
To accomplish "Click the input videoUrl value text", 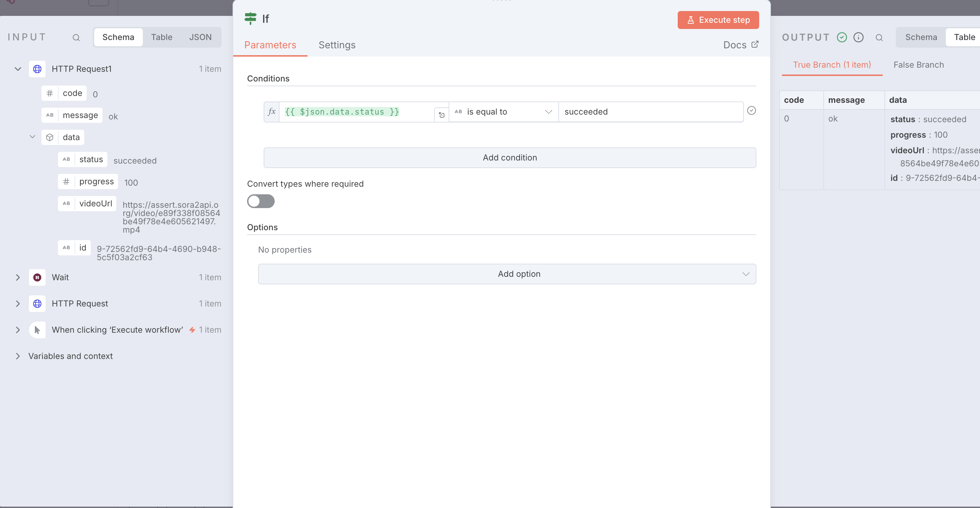I will click(x=171, y=217).
